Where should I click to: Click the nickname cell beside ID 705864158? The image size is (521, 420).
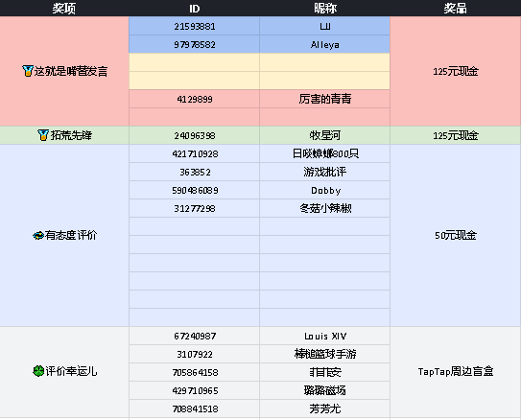click(325, 372)
